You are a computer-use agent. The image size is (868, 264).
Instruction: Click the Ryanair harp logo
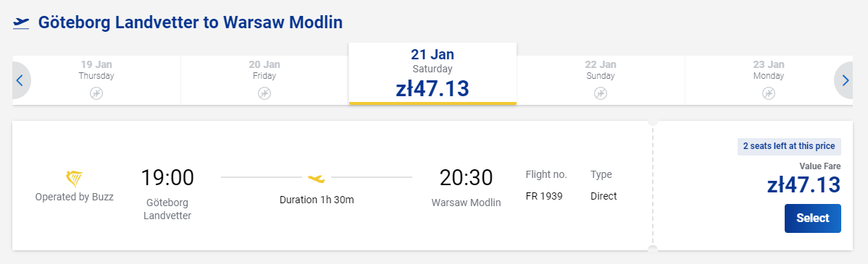[x=74, y=179]
